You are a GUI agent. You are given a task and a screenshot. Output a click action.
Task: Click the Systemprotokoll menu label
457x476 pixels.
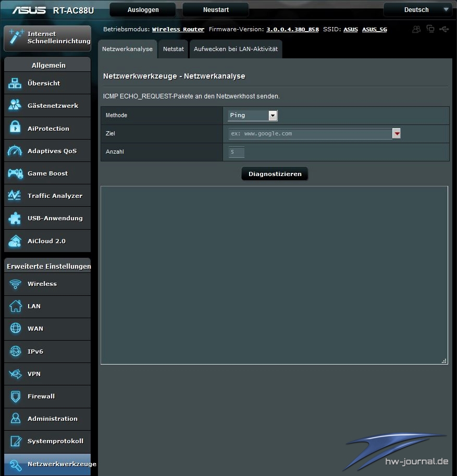click(55, 441)
